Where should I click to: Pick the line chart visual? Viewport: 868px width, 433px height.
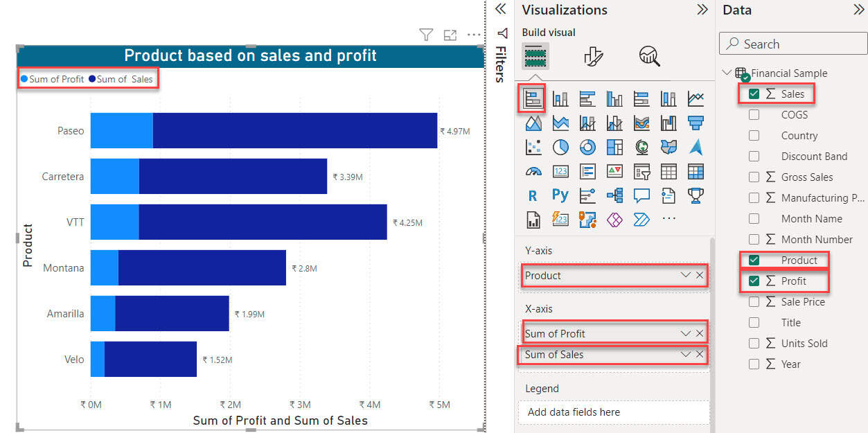(x=696, y=99)
